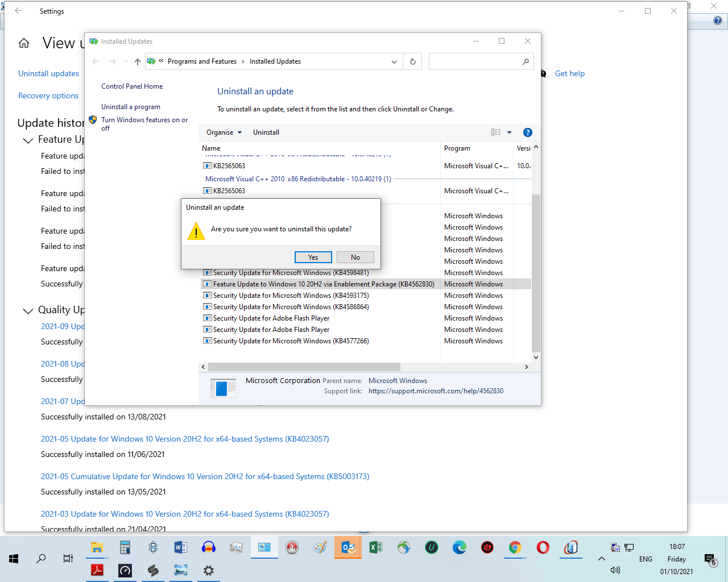Viewport: 728px width, 582px height.
Task: Launch Google Chrome from the taskbar
Action: [x=515, y=547]
